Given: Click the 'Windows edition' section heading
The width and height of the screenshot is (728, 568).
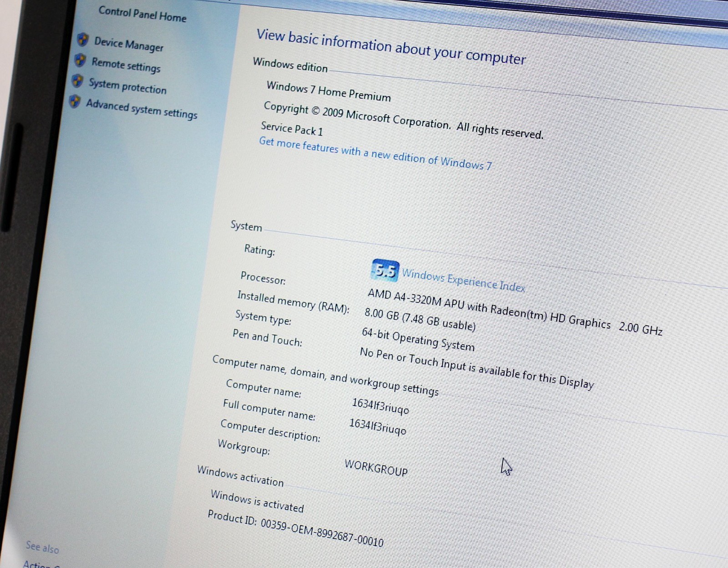Looking at the screenshot, I should (x=290, y=65).
